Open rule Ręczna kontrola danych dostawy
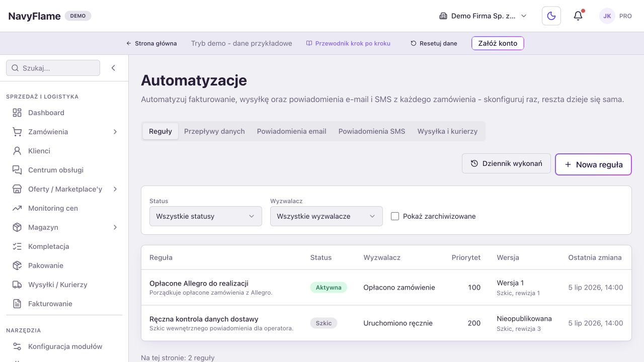The height and width of the screenshot is (362, 644). (204, 319)
